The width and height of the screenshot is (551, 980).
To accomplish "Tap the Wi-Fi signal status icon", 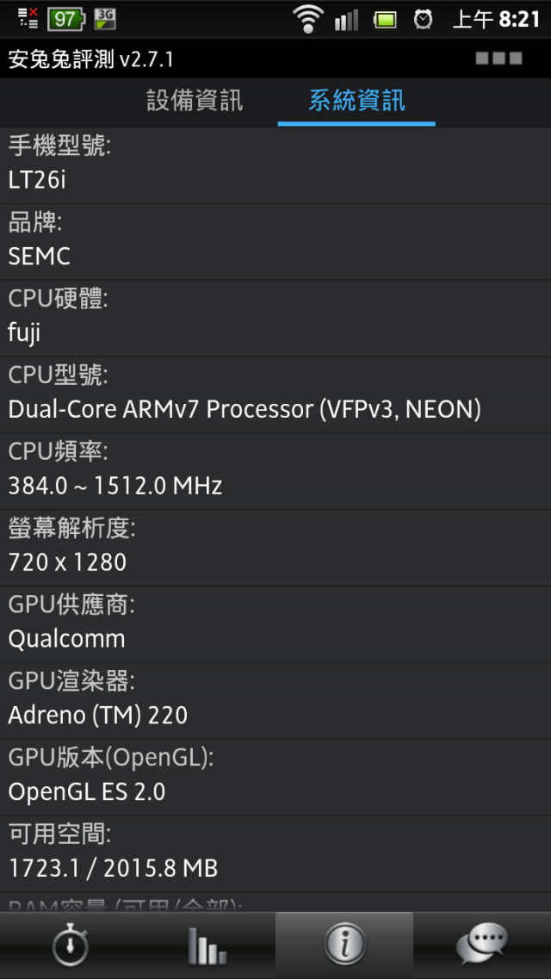I will click(x=308, y=19).
